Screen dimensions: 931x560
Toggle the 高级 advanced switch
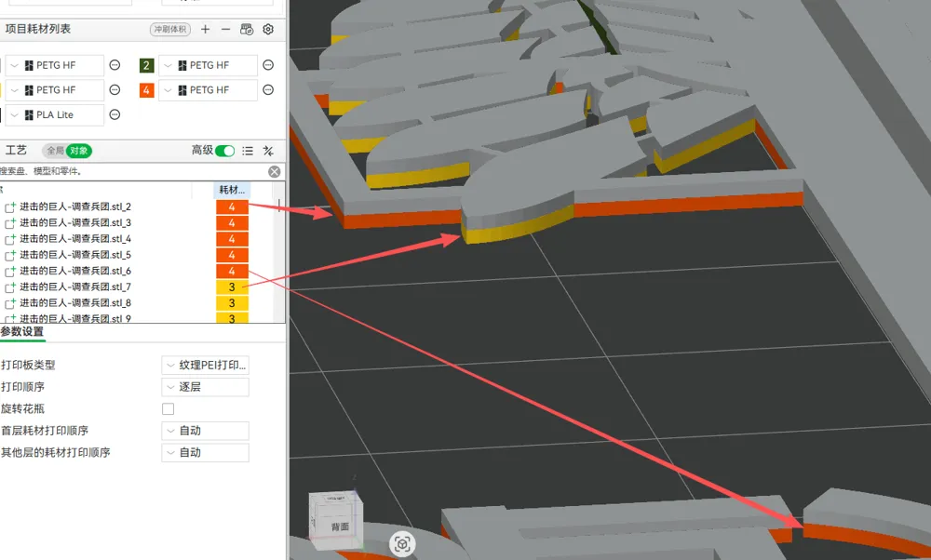tap(225, 151)
